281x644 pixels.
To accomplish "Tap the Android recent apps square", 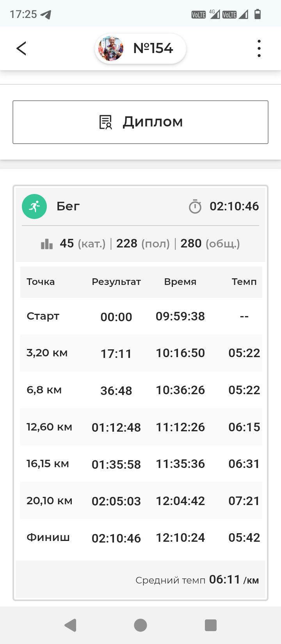I will tap(211, 625).
